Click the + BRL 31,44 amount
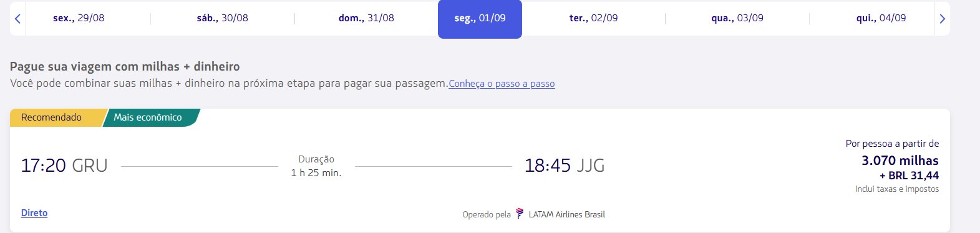980x233 pixels. click(909, 176)
